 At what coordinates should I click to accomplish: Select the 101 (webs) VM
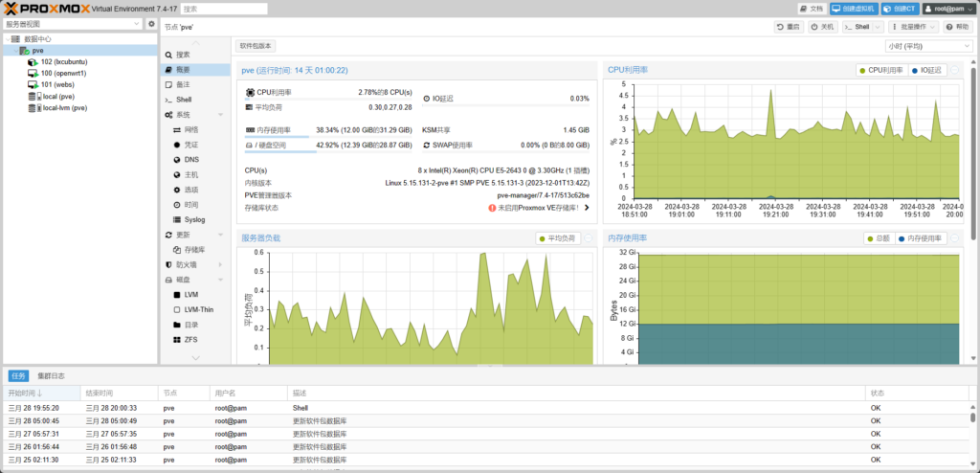click(57, 84)
